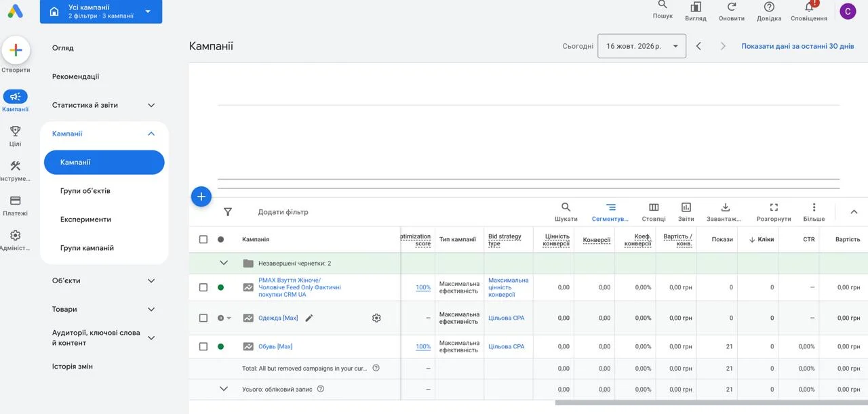Expand the Об'єкти sidebar section
The image size is (868, 414).
[x=104, y=281]
